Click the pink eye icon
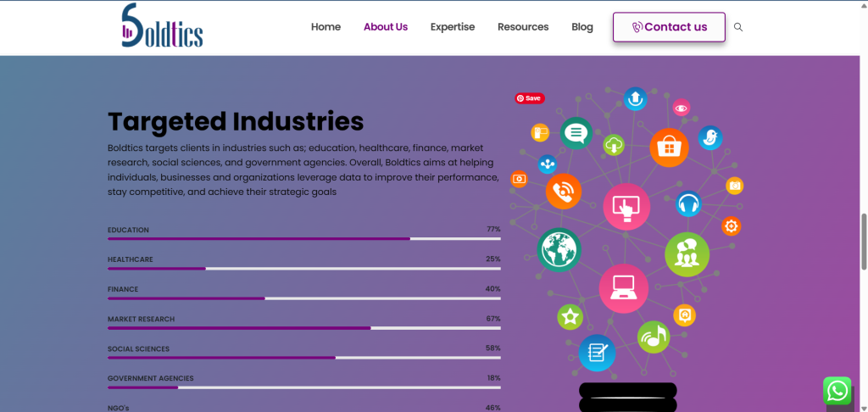Viewport: 868px width, 412px height. coord(681,108)
